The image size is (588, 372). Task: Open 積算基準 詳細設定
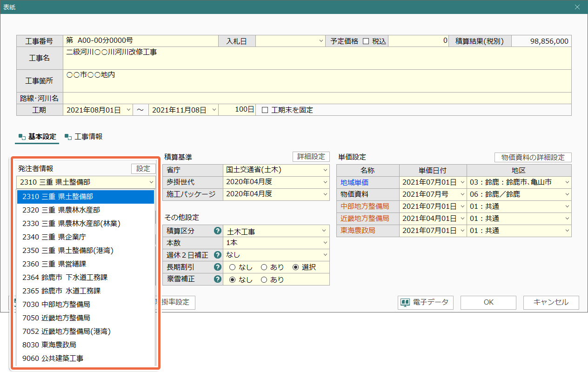tap(311, 157)
